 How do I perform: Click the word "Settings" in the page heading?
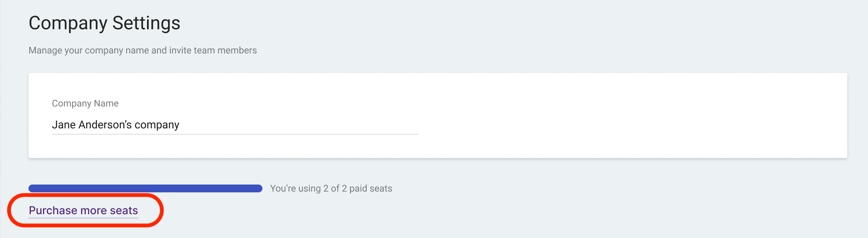[x=146, y=23]
